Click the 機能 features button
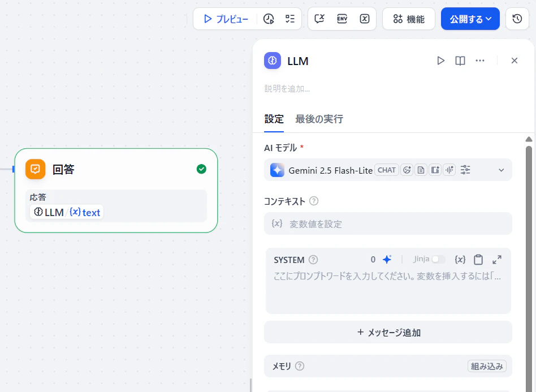 (x=409, y=19)
